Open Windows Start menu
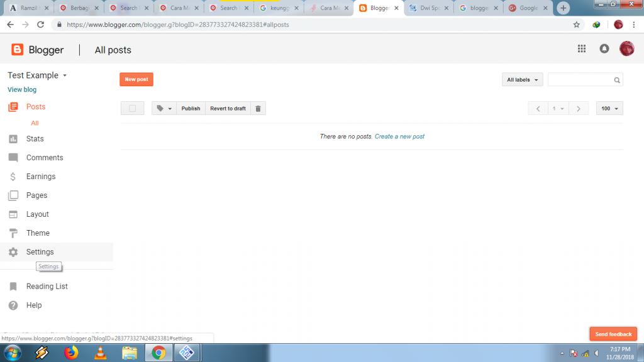Viewport: 644px width, 362px height. [x=13, y=353]
